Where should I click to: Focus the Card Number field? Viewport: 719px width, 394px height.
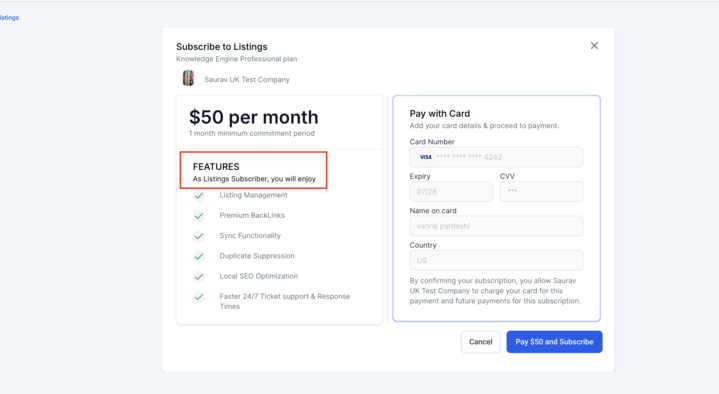pos(496,157)
